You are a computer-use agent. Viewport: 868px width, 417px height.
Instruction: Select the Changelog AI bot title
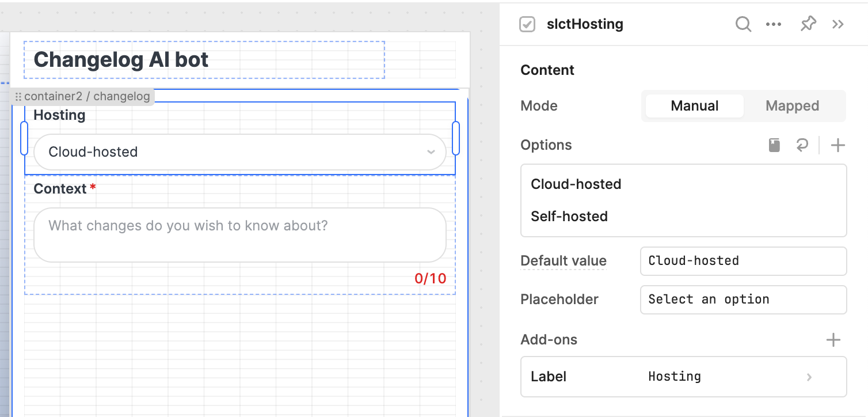121,59
